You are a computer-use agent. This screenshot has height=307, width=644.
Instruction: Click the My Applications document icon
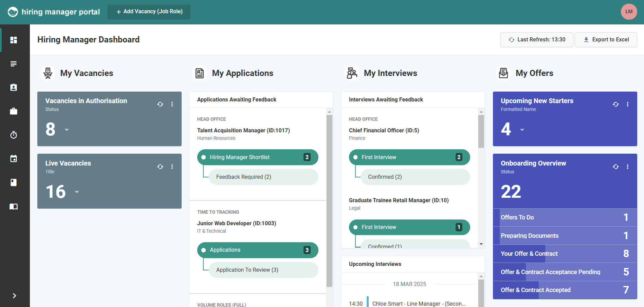click(x=200, y=73)
